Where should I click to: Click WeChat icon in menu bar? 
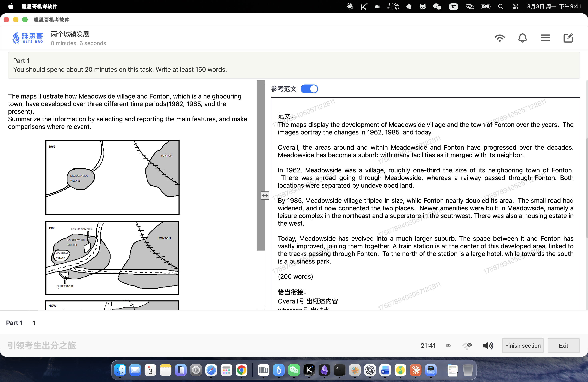tap(437, 6)
